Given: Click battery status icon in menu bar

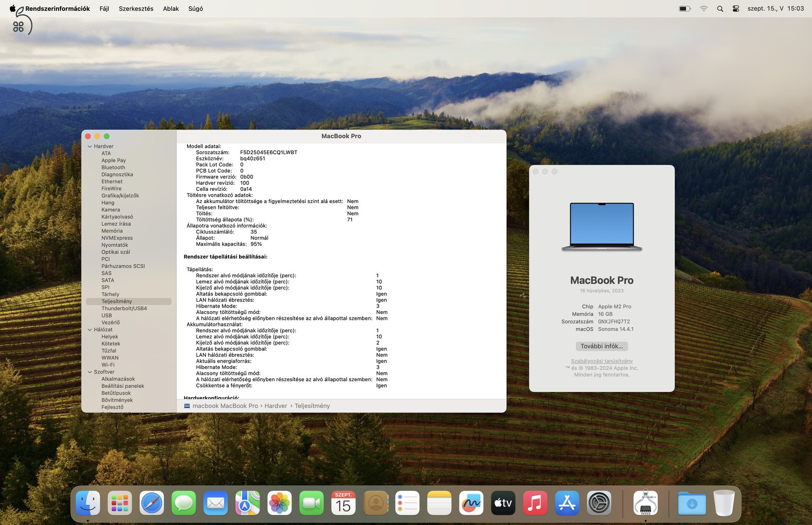Looking at the screenshot, I should (x=685, y=9).
